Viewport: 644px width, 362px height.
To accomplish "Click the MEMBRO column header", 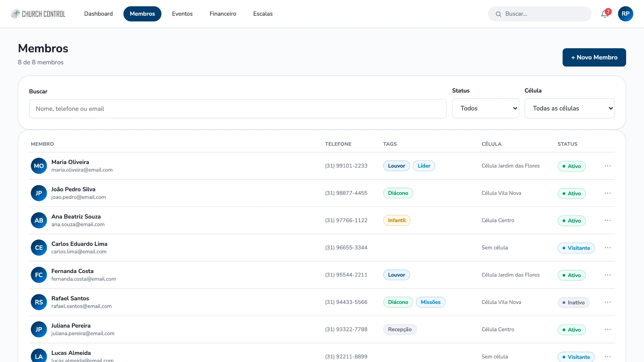I will point(42,144).
